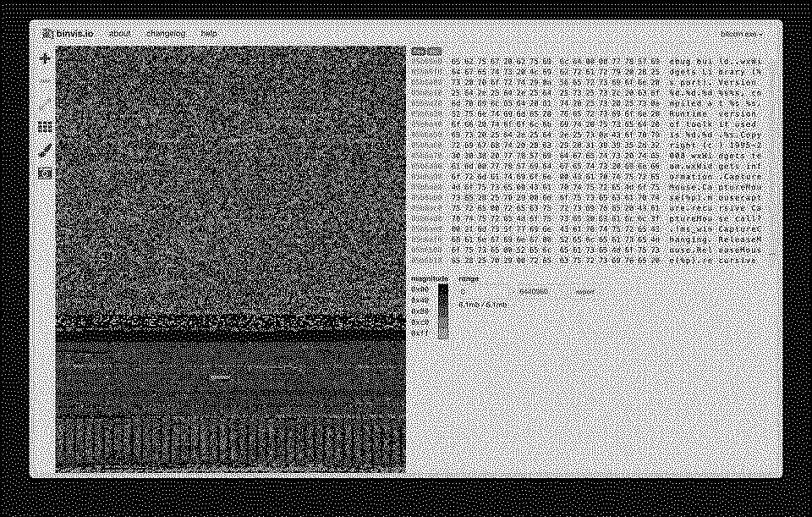Click the export link beside range
Viewport: 812px width, 517px height.
584,292
